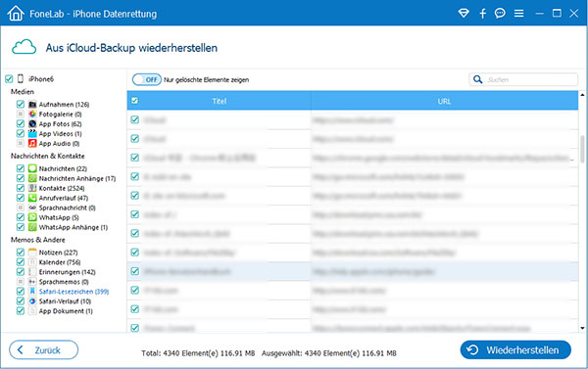Toggle 'Nur gelöschte Elemente zeigen' switch
588x369 pixels.
(x=147, y=79)
